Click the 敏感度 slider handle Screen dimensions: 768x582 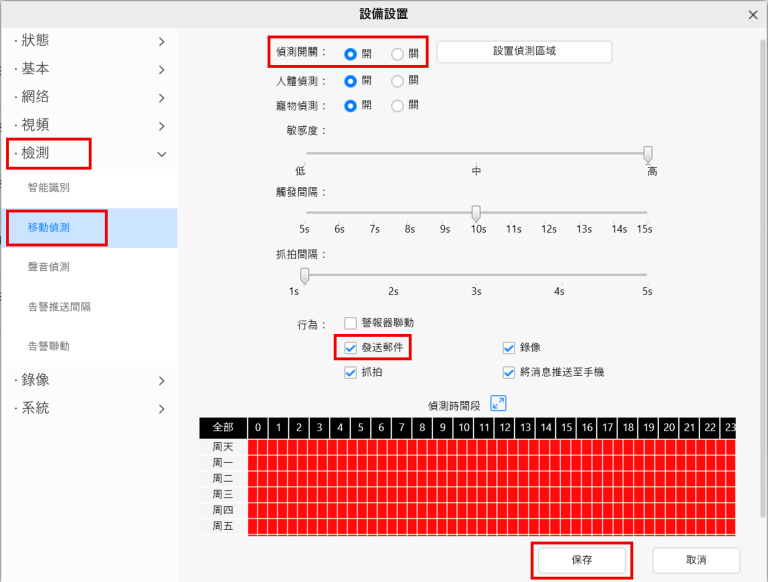648,153
